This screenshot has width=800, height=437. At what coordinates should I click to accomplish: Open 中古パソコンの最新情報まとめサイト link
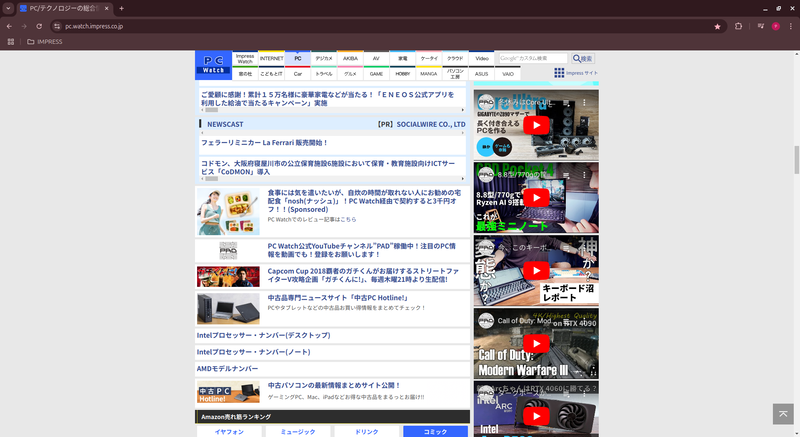tap(334, 385)
